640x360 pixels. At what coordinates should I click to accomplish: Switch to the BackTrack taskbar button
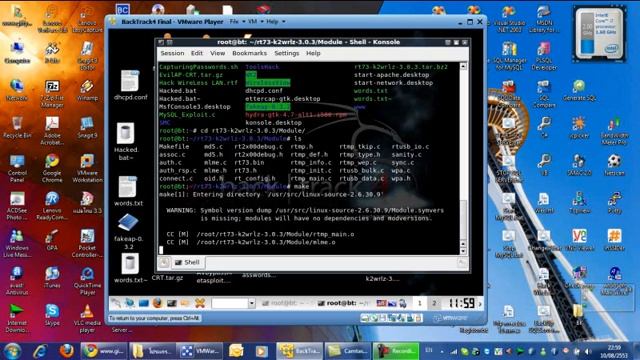pyautogui.click(x=299, y=351)
